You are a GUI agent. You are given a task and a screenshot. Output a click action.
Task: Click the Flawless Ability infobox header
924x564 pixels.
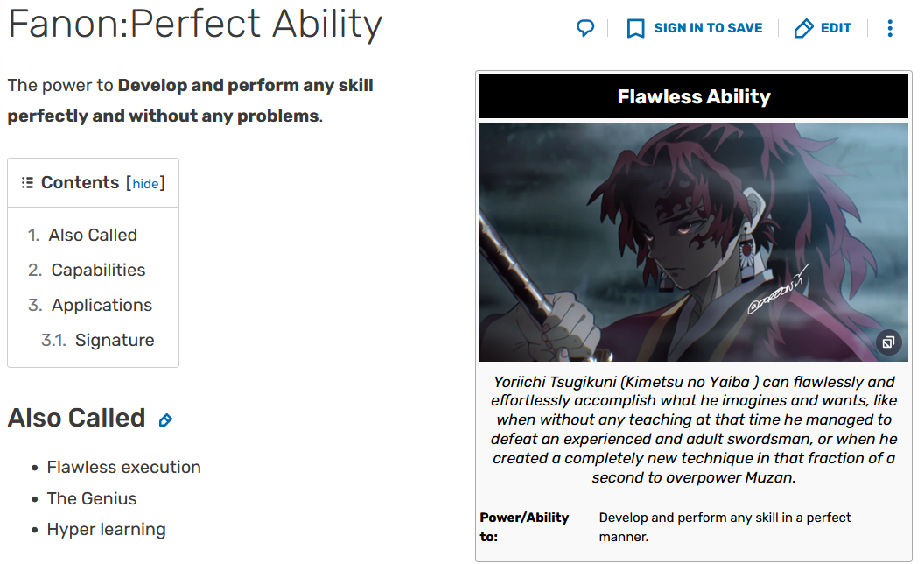click(694, 96)
